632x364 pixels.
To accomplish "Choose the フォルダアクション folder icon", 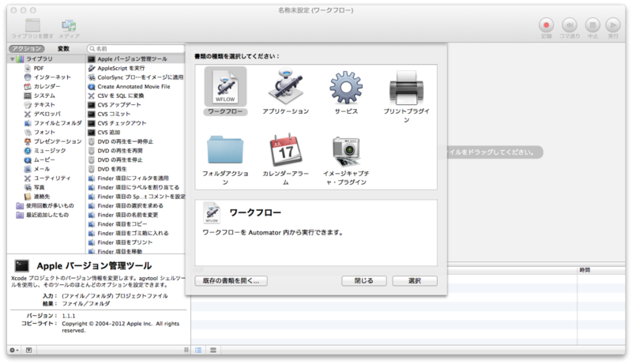I will [225, 150].
